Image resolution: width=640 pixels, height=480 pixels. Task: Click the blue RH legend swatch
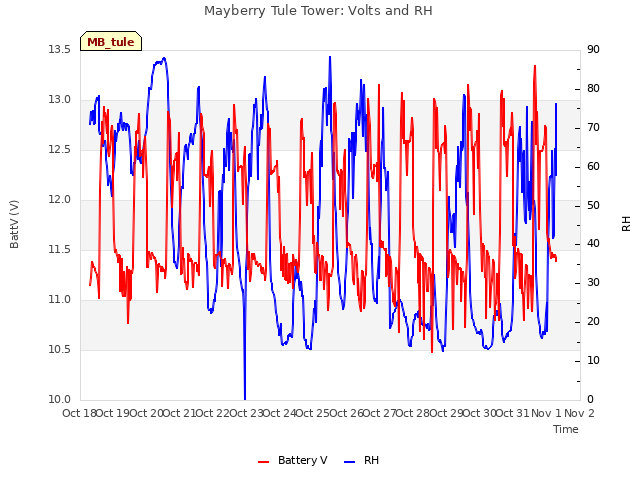(350, 462)
